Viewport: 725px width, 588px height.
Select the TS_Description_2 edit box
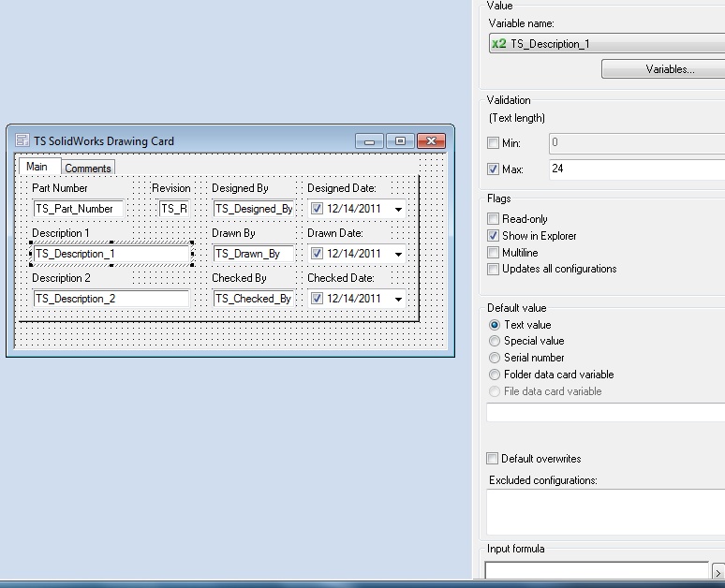point(111,298)
